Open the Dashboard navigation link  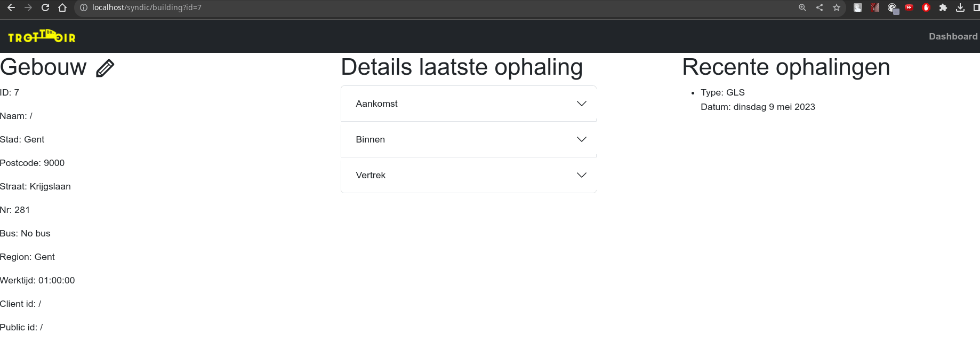[953, 36]
